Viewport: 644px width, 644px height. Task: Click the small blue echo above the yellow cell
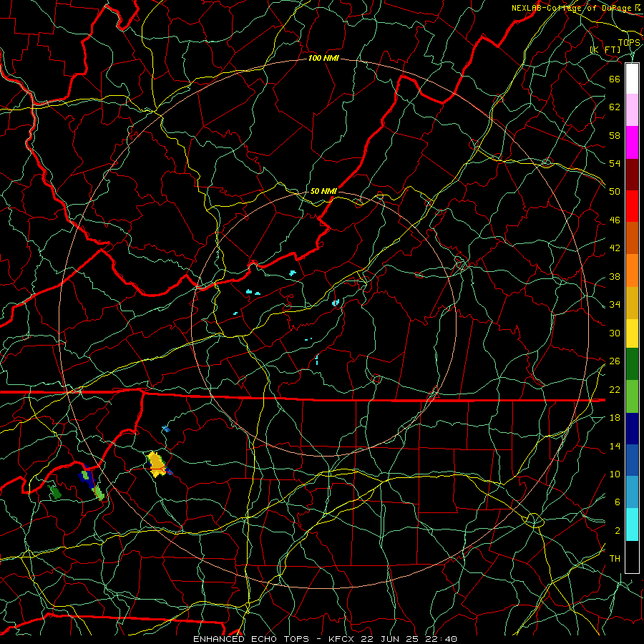tap(165, 429)
